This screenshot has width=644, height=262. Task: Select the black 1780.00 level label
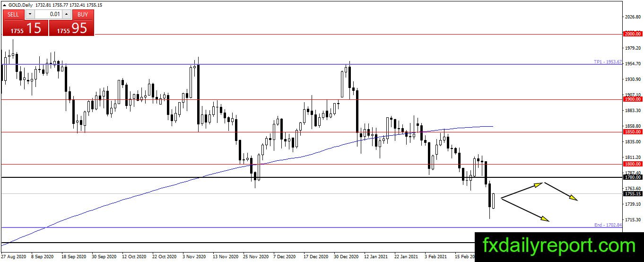(x=632, y=177)
